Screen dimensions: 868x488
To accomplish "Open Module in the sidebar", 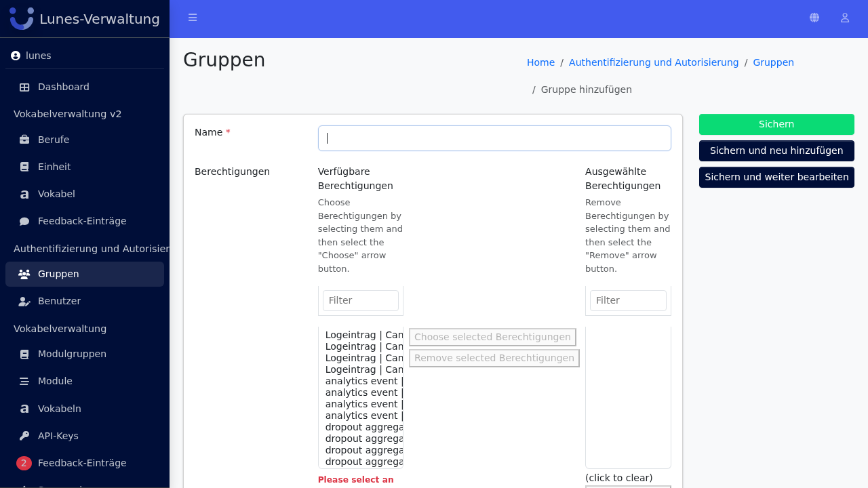I will (x=85, y=381).
